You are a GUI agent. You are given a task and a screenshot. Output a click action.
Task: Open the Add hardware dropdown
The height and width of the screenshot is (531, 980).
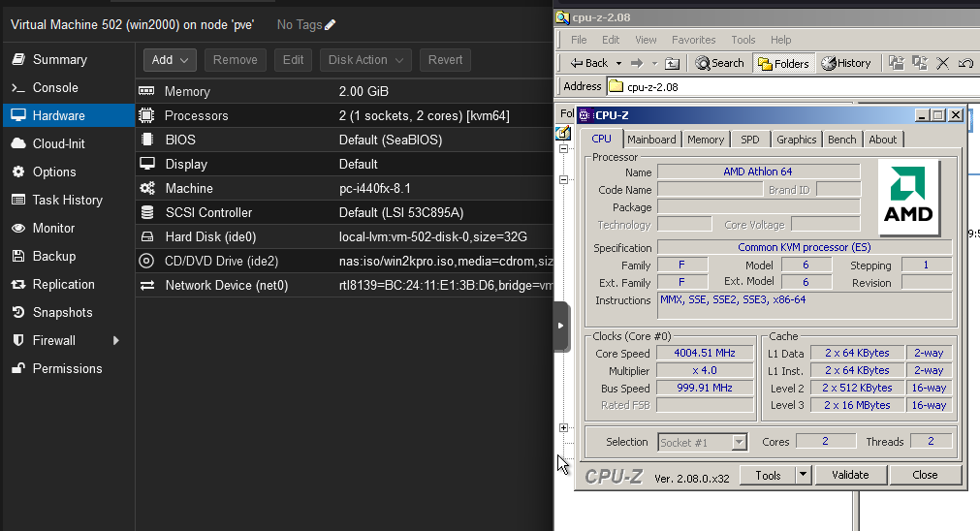point(171,60)
